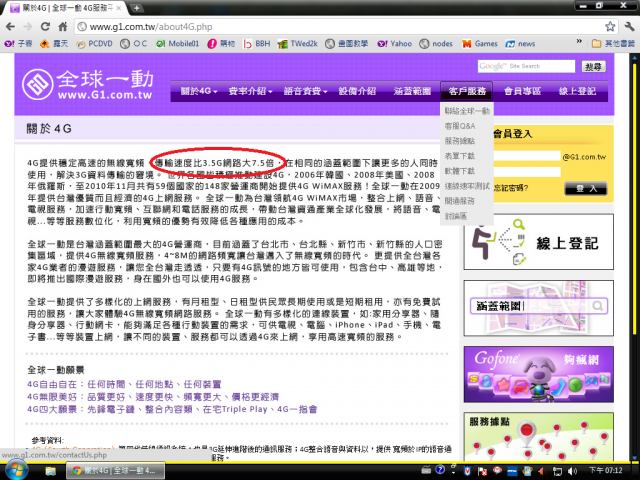Open the 露天 bookmark
Viewport: 640px width, 480px height.
[54, 44]
